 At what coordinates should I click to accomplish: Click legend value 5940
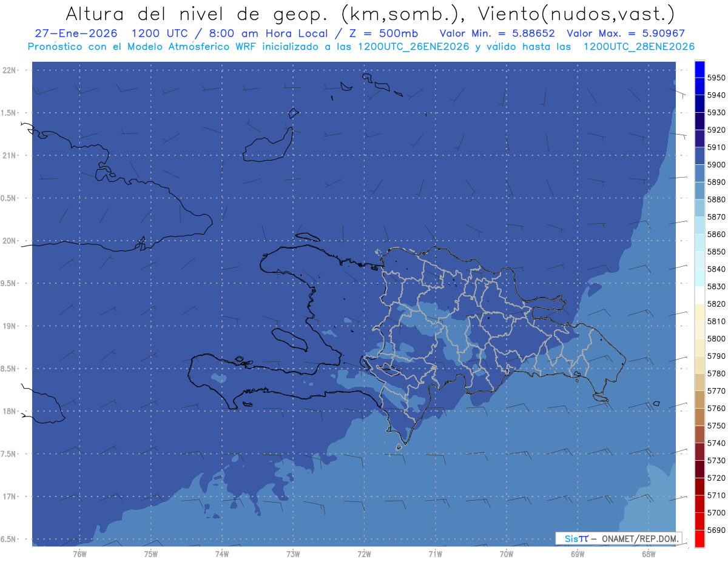click(x=716, y=95)
